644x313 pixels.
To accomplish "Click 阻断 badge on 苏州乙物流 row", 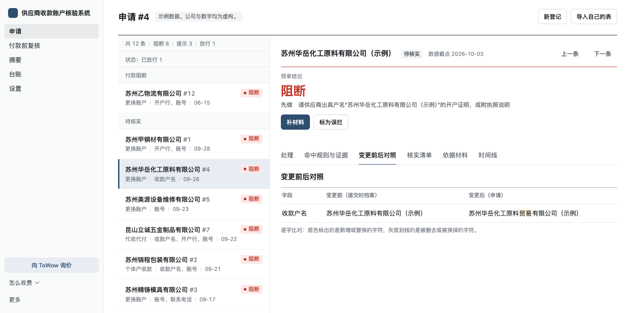I will pyautogui.click(x=251, y=93).
